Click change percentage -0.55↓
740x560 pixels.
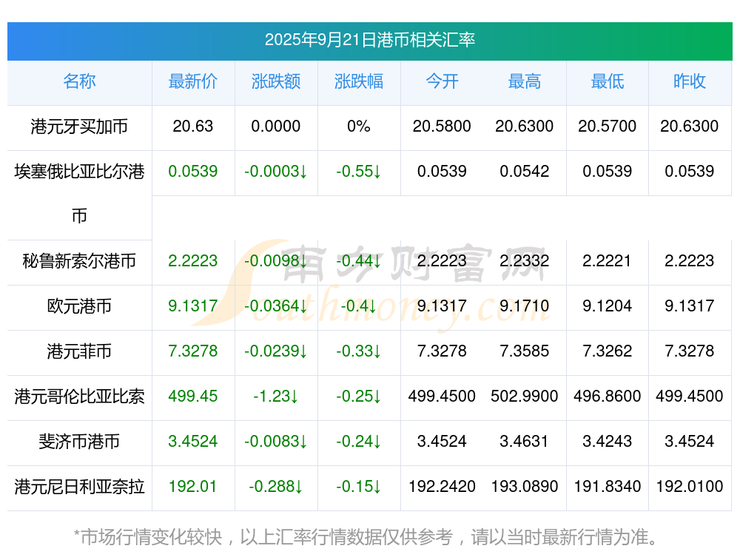359,172
